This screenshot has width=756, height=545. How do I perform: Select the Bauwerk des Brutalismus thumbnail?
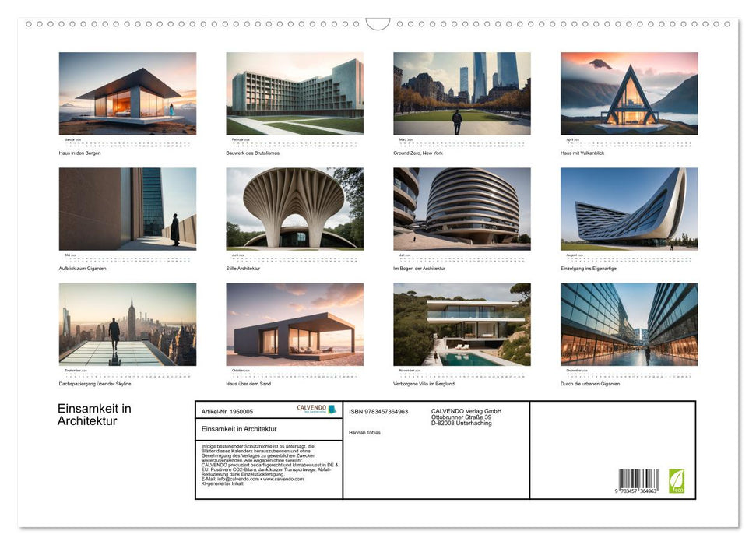pos(294,93)
